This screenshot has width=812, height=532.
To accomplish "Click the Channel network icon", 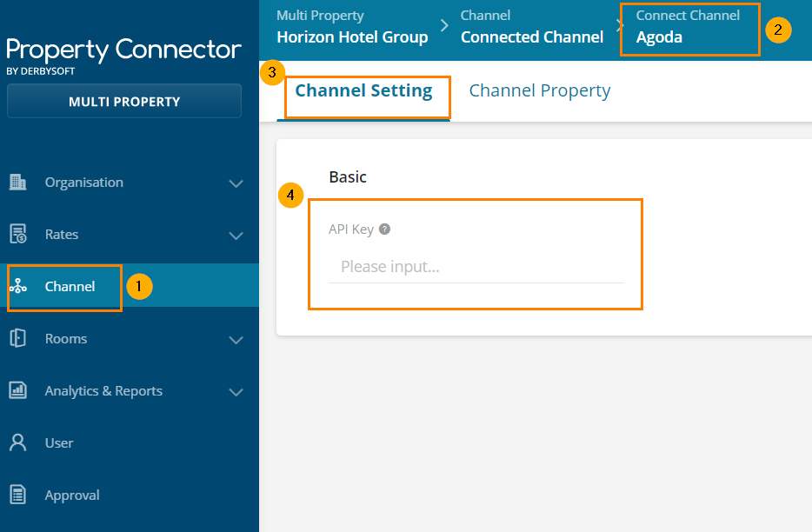I will (18, 286).
